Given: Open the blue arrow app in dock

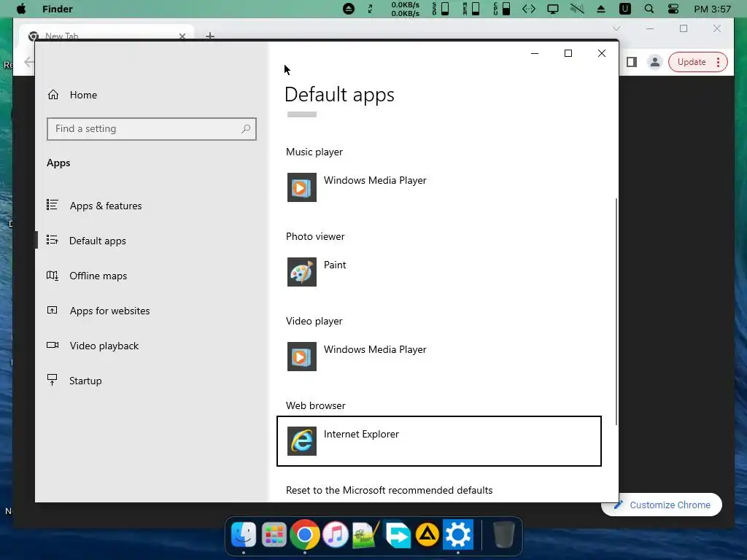Looking at the screenshot, I should [x=397, y=534].
